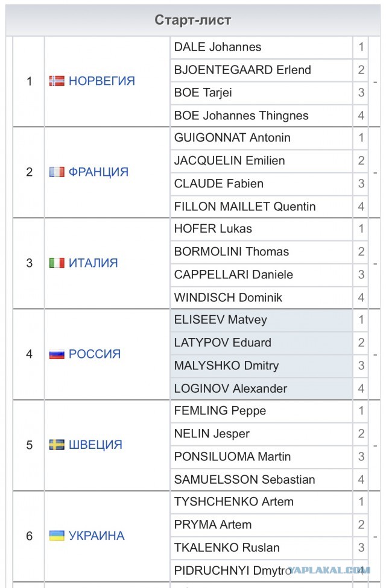The height and width of the screenshot is (588, 386).
Task: Open the УКРАИНА team link
Action: pos(96,536)
